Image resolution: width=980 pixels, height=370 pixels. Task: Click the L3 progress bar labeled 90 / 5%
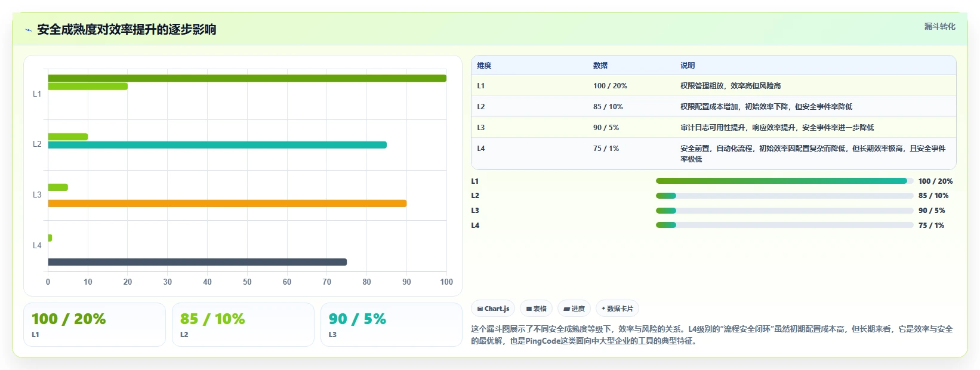point(784,211)
